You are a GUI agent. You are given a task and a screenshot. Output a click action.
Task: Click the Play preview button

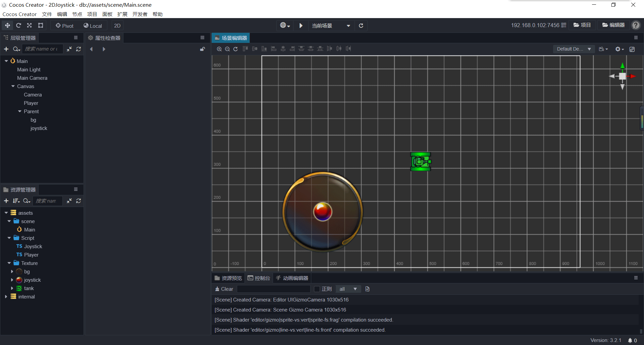(301, 25)
